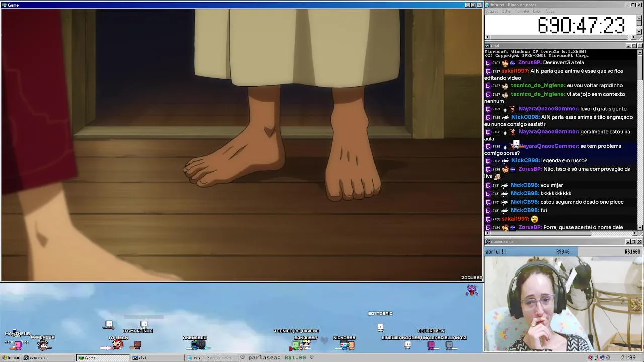Close the camera.exe window
The image size is (644, 362).
(640, 242)
